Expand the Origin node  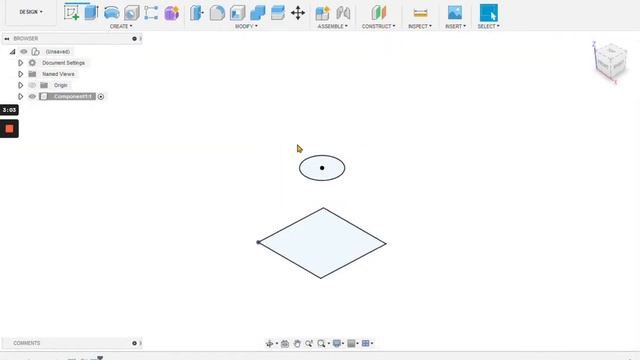tap(20, 85)
